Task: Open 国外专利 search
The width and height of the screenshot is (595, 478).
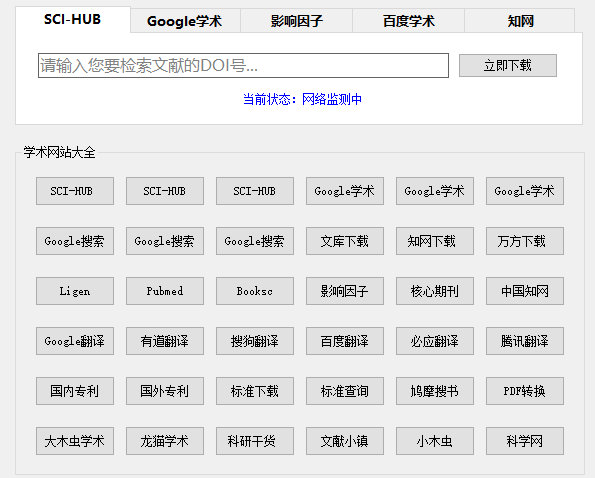Action: tap(165, 392)
